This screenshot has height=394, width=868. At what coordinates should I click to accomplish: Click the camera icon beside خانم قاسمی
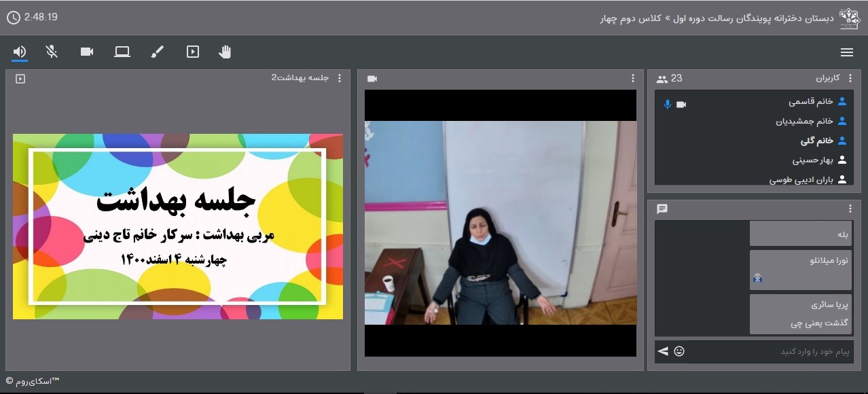tap(681, 104)
